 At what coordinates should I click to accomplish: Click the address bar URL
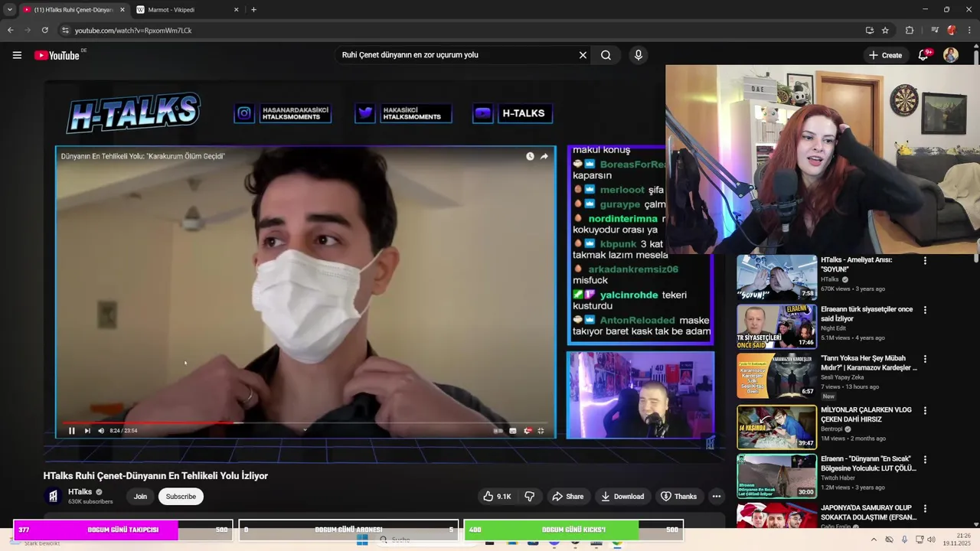coord(133,31)
